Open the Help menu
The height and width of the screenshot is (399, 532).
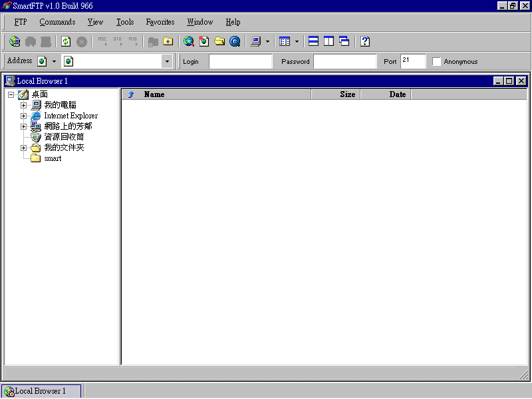[x=233, y=22]
